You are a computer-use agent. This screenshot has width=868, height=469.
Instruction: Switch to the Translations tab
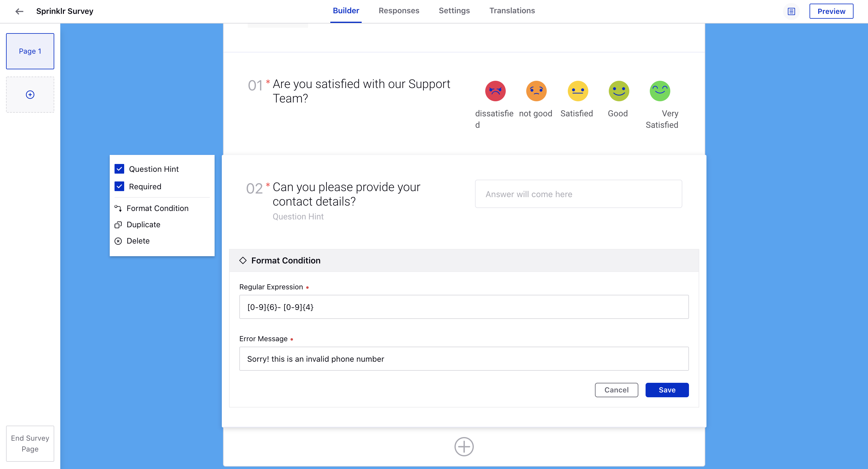pyautogui.click(x=512, y=10)
